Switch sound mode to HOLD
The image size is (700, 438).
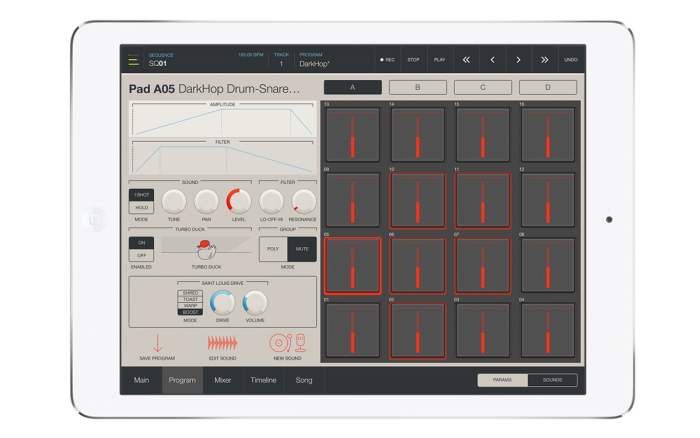pos(141,207)
